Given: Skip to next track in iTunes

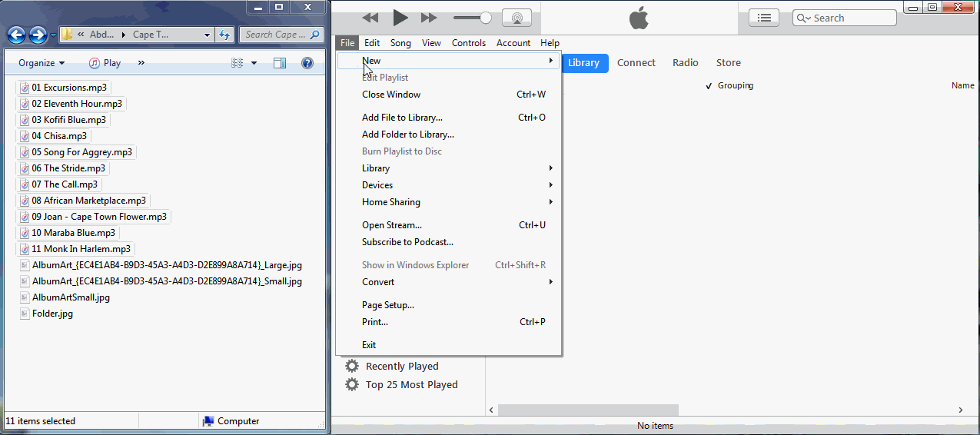Looking at the screenshot, I should click(x=429, y=18).
